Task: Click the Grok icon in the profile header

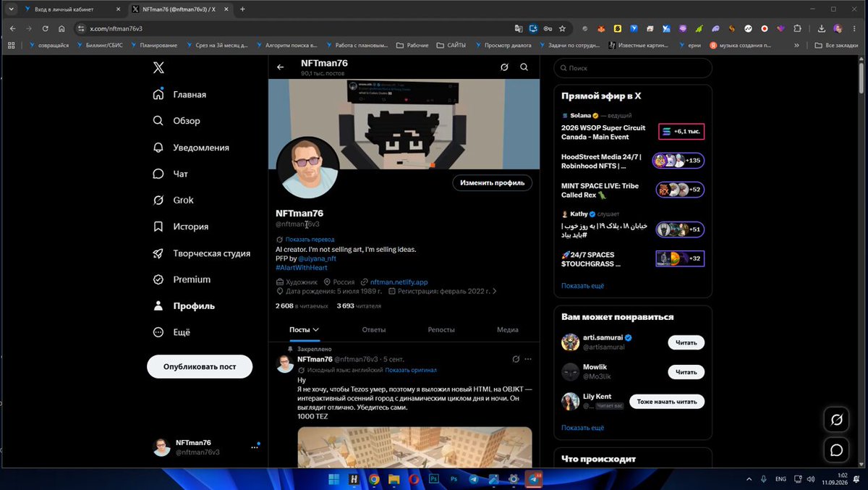Action: pyautogui.click(x=504, y=67)
